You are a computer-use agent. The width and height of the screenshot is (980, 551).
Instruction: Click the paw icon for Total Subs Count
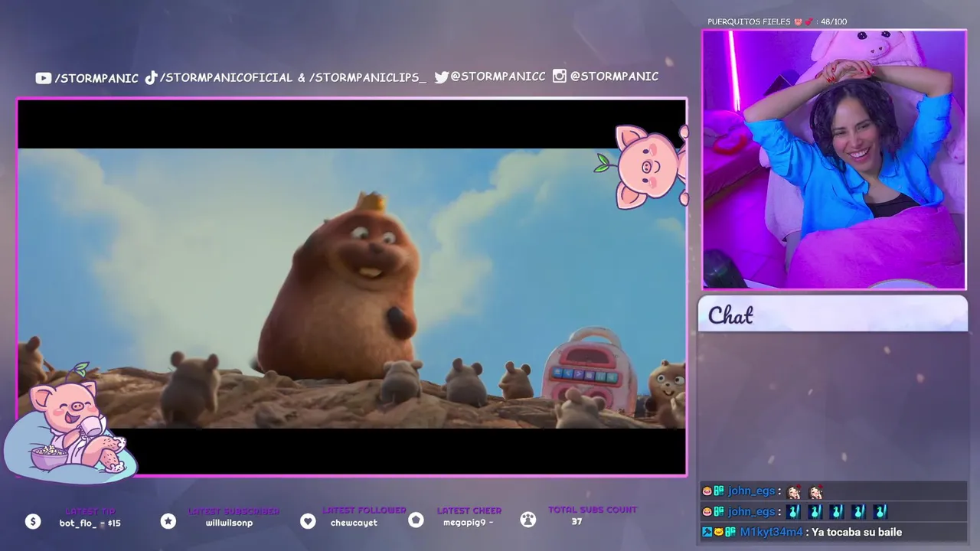(x=528, y=520)
